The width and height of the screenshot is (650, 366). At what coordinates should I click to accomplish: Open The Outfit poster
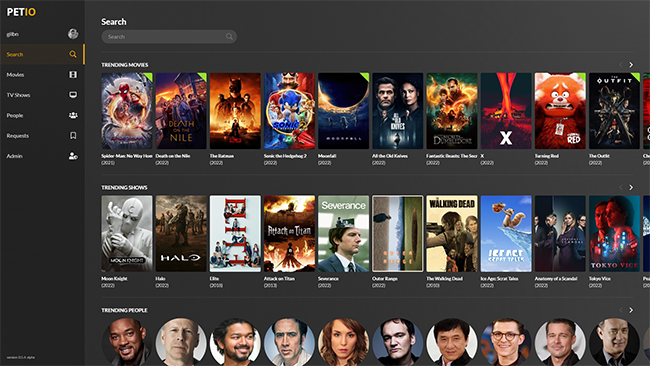[614, 111]
